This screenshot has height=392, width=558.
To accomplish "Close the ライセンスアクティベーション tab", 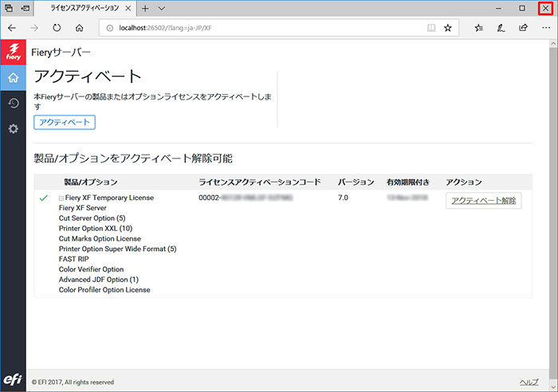I will pos(128,8).
